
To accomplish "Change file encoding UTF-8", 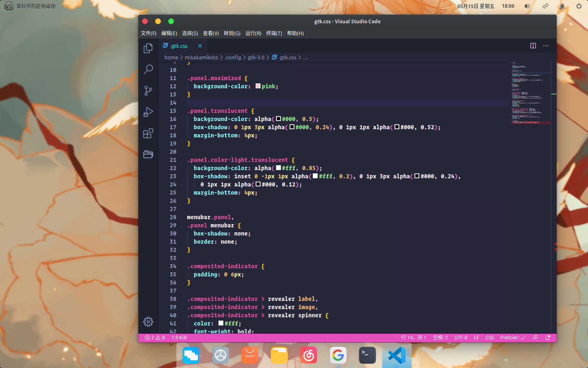I will pyautogui.click(x=461, y=338).
